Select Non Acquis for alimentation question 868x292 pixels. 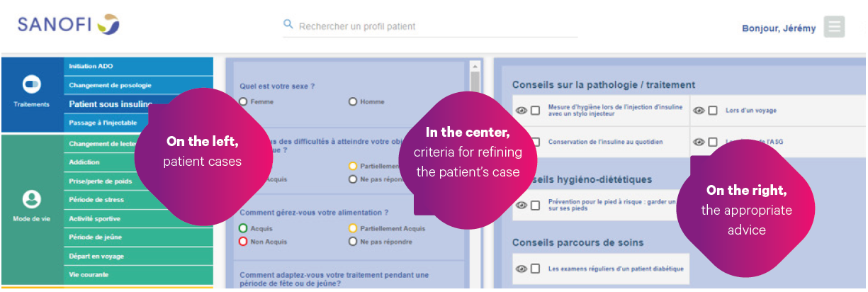[x=243, y=242]
